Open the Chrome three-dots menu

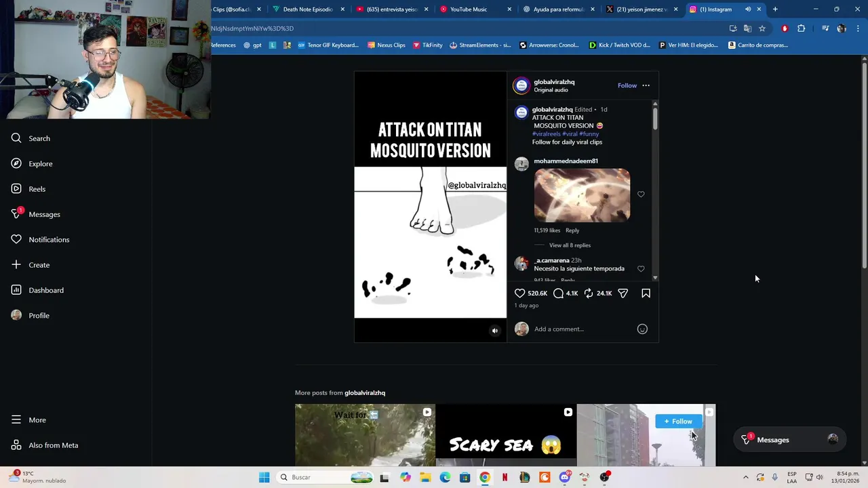coord(859,28)
